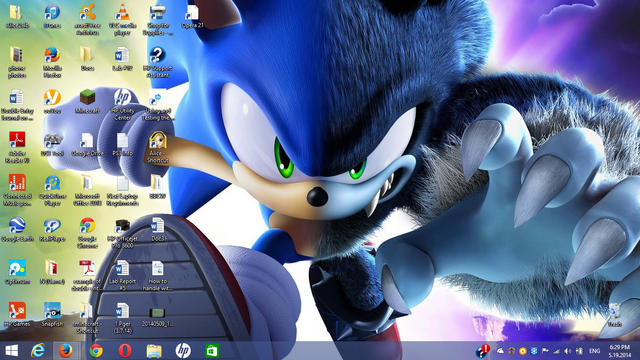Open Windows Store from the taskbar
Image resolution: width=640 pixels, height=360 pixels.
211,351
